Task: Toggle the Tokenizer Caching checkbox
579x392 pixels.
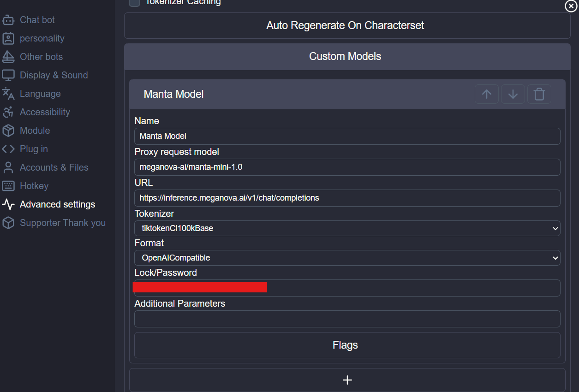Action: click(134, 3)
